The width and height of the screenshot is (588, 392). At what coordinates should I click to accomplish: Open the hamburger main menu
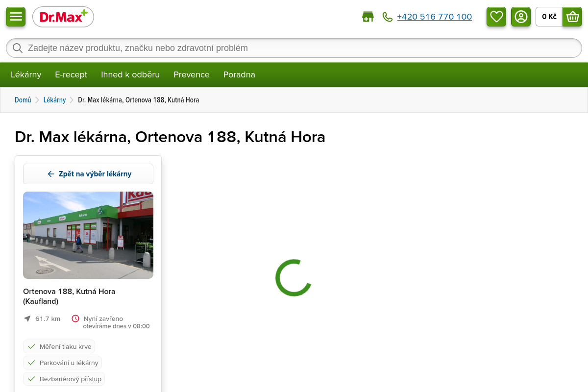16,17
